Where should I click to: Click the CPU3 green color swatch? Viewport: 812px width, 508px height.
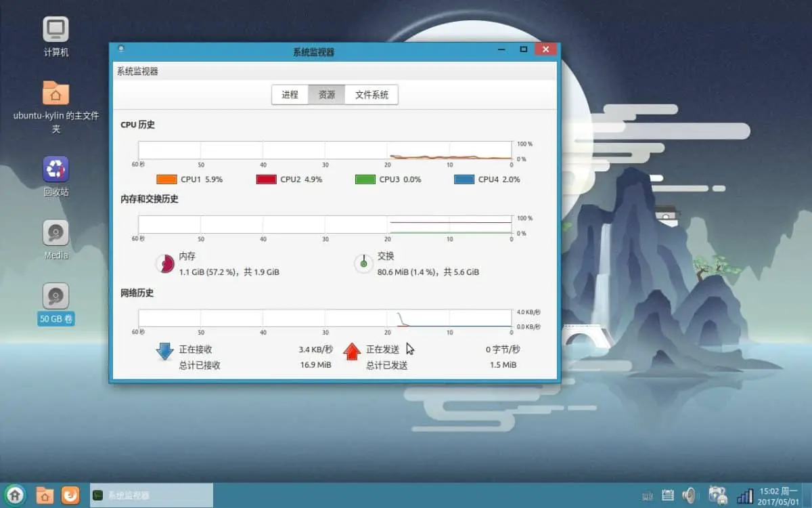coord(365,179)
